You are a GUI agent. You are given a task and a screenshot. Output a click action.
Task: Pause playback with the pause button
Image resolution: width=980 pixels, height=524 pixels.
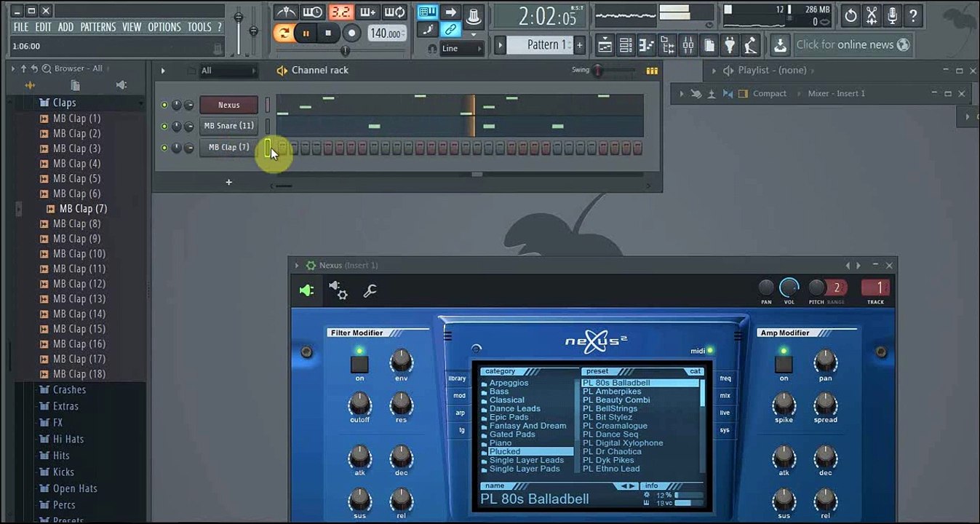[x=306, y=33]
